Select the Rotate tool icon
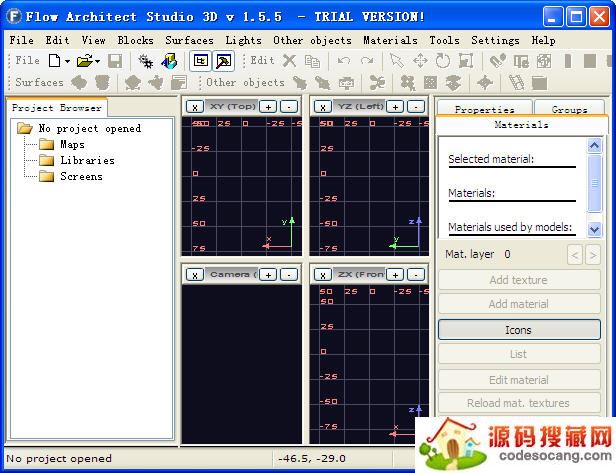The width and height of the screenshot is (616, 473). click(440, 61)
